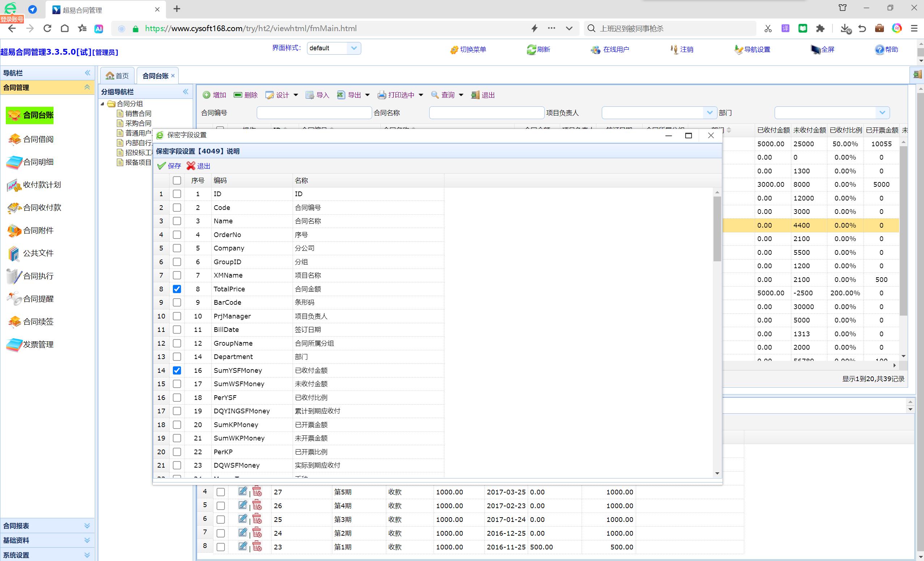Click the 保存 checkmark in dialog

coord(162,166)
